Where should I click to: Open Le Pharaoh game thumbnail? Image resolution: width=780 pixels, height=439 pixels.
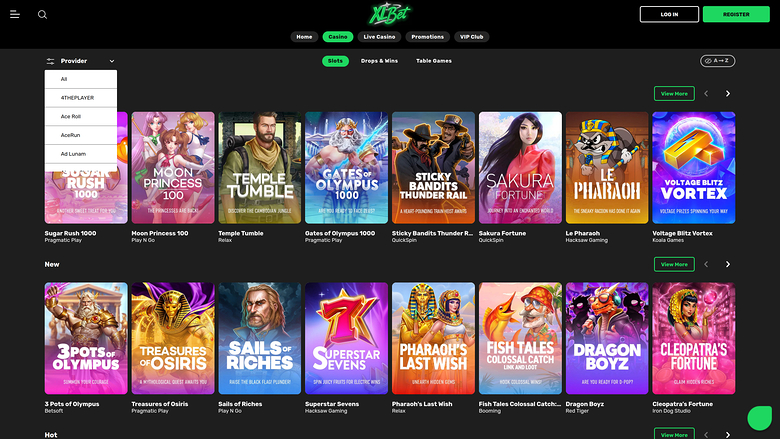pos(607,168)
